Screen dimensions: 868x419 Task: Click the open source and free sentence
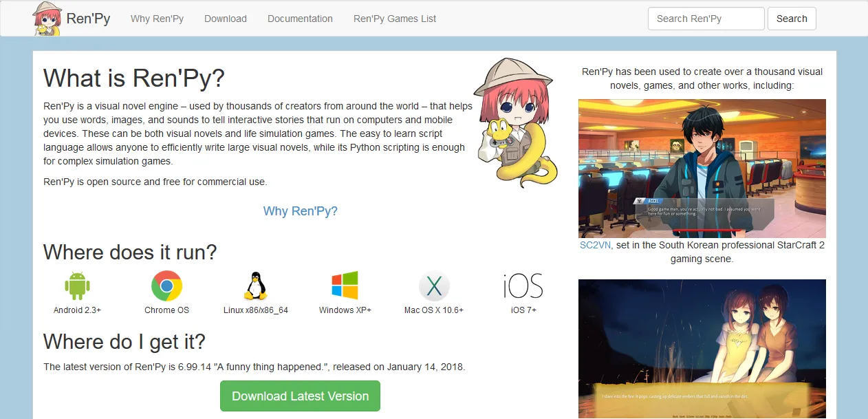(x=155, y=182)
